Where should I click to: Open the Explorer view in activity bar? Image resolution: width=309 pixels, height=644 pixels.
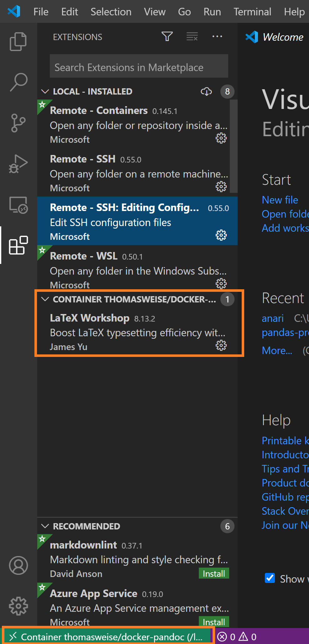[18, 42]
